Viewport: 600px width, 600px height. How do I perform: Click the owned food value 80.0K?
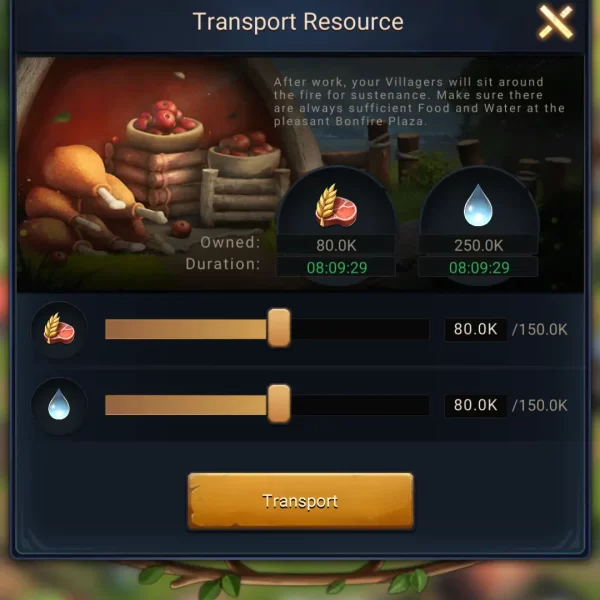tap(336, 246)
